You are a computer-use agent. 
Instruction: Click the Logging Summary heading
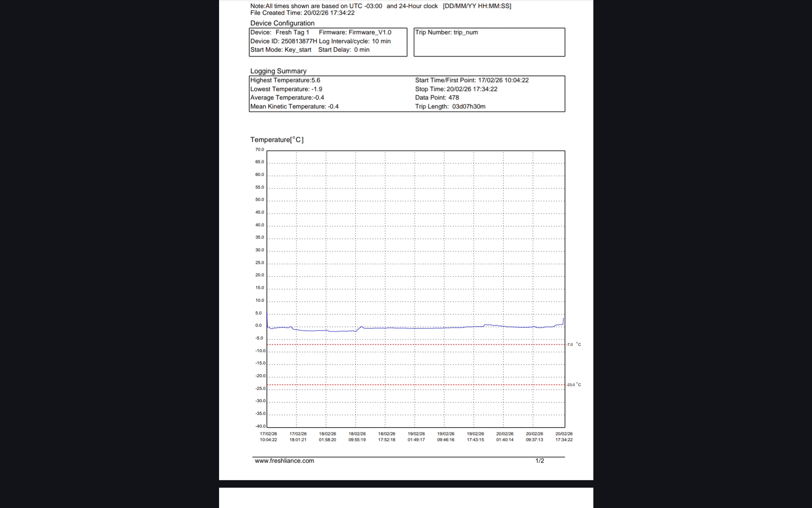pos(278,71)
